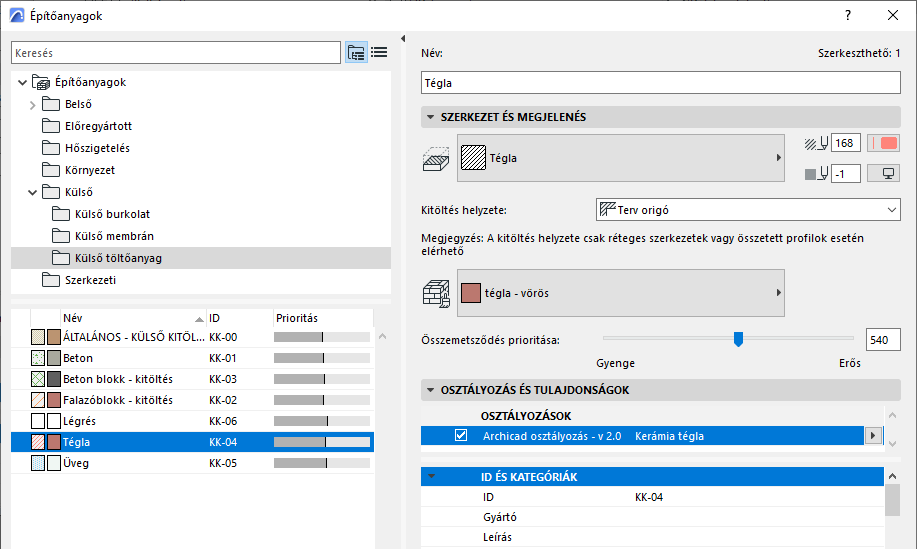Screen dimensions: 917x549
Task: Select the Külső burkolat folder
Action: coord(112,214)
